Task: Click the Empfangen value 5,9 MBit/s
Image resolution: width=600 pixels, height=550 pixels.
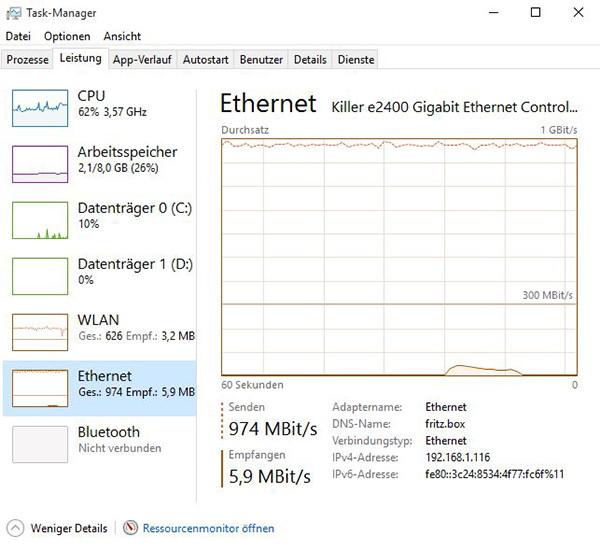Action: (270, 477)
